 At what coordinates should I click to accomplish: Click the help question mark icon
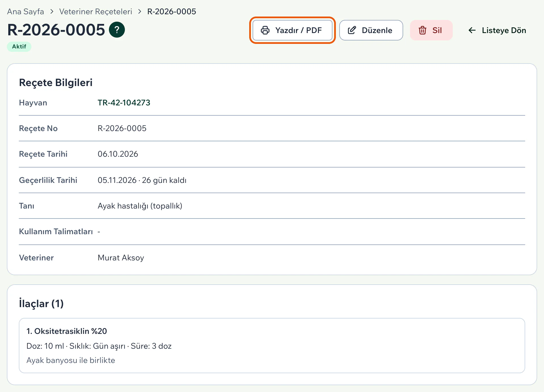point(117,30)
